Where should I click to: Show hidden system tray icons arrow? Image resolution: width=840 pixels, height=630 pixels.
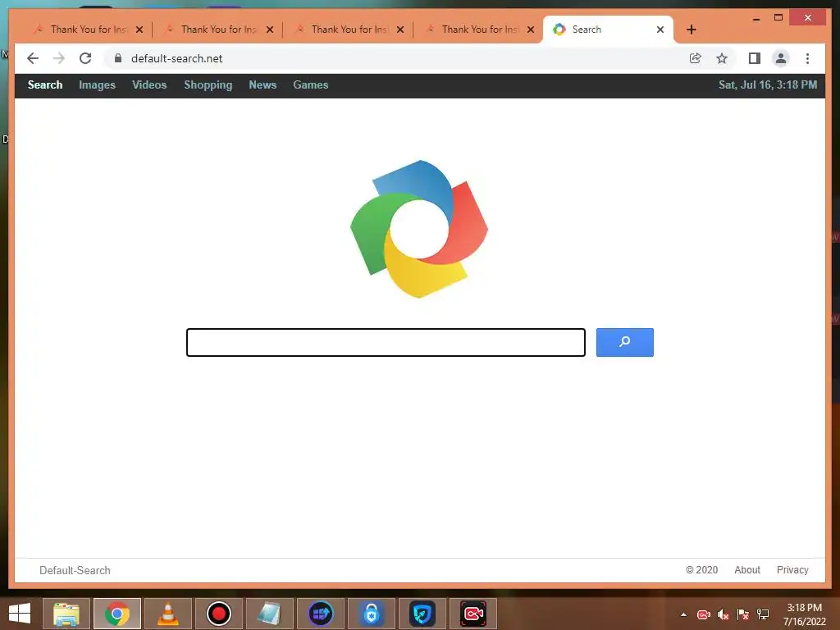coord(683,614)
